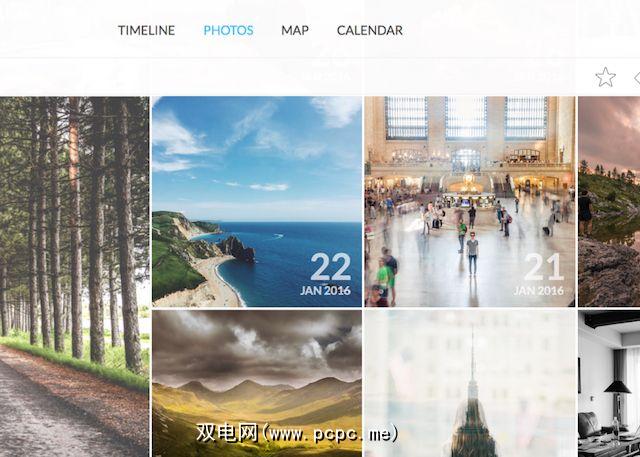This screenshot has width=640, height=457.
Task: Open the Empire State Building photo
Action: [x=470, y=383]
